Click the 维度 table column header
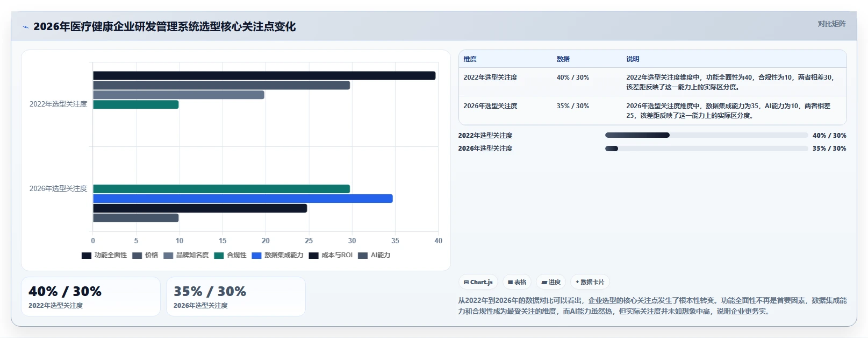This screenshot has height=338, width=868. tap(470, 59)
